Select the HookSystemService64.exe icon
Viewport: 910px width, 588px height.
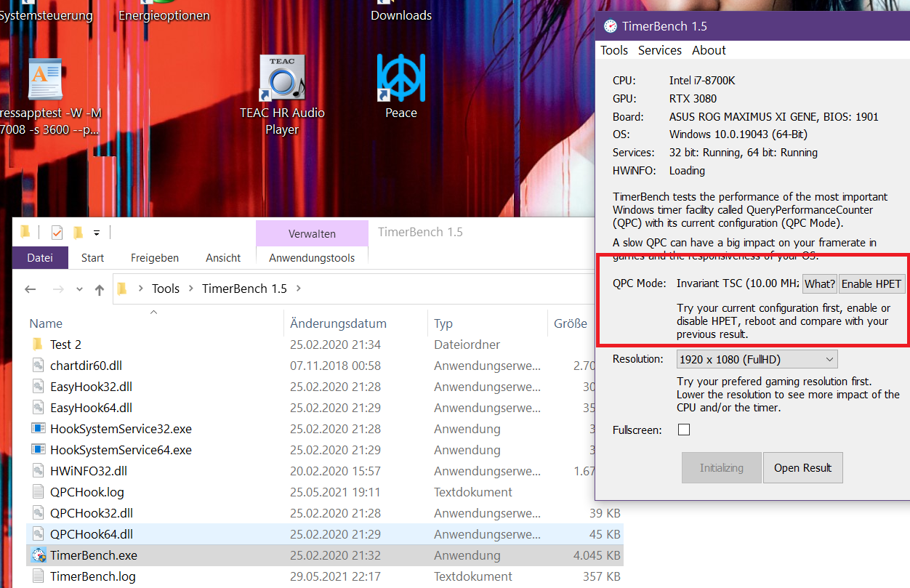tap(39, 449)
